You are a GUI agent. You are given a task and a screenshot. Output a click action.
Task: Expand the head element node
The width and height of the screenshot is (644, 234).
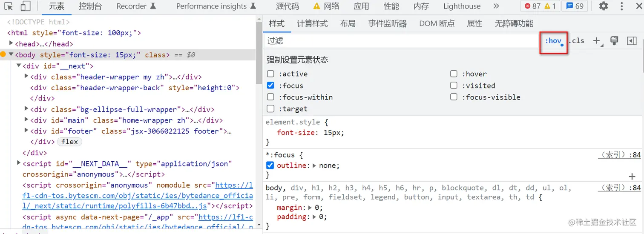[x=11, y=44]
